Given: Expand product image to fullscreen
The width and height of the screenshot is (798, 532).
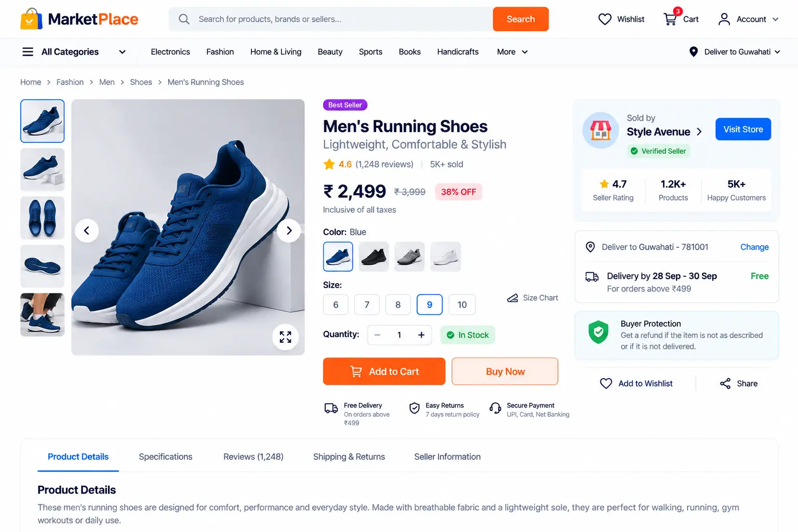Looking at the screenshot, I should tap(285, 337).
